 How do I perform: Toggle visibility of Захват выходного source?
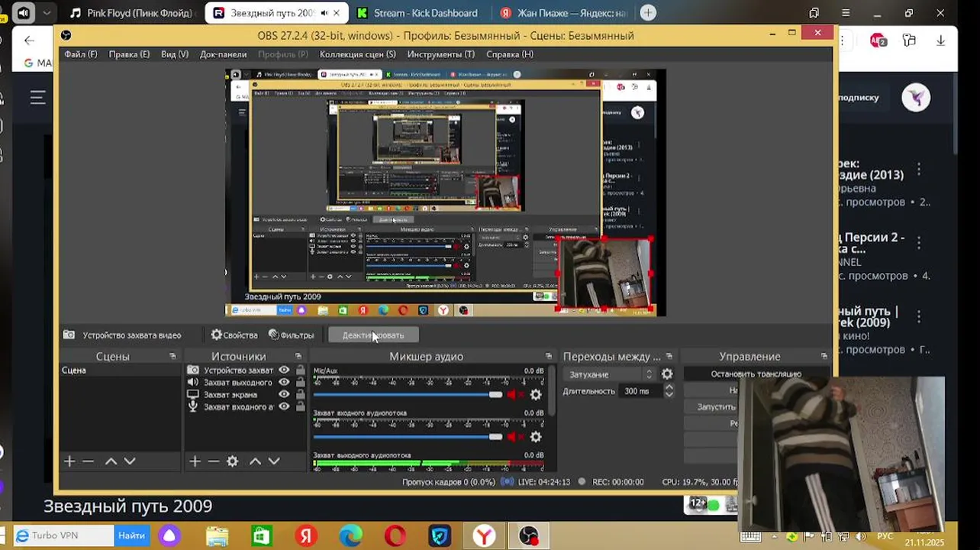coord(284,382)
